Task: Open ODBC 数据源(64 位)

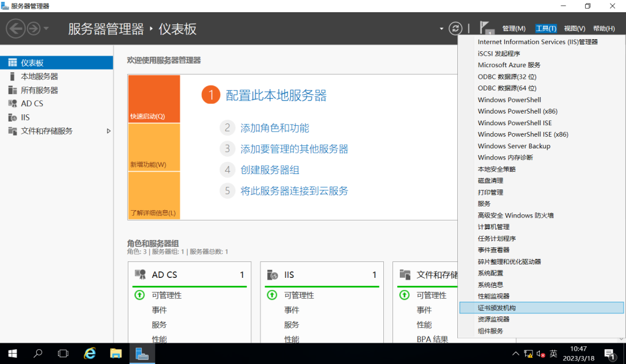Action: (x=542, y=88)
